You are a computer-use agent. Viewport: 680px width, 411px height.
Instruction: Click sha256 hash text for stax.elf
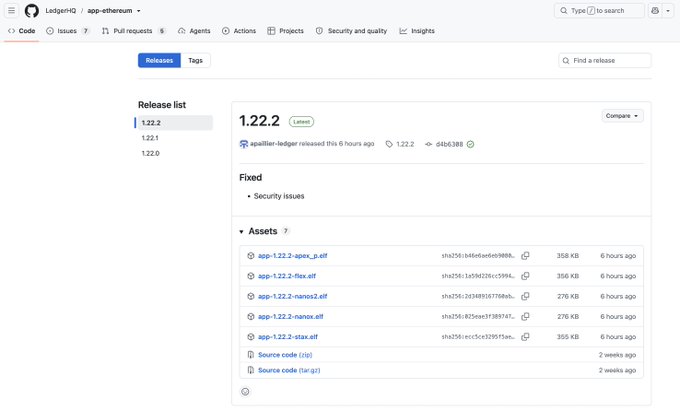coord(478,337)
